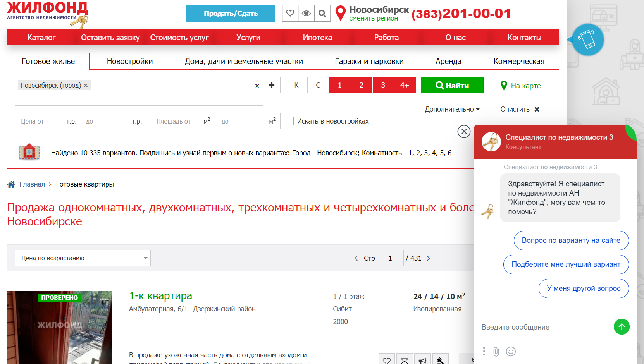Click the На карте button
The image size is (644, 364).
coord(520,85)
